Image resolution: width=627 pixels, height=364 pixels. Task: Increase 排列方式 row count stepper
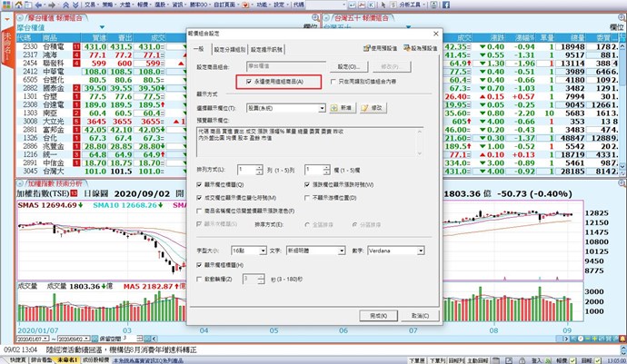257,166
